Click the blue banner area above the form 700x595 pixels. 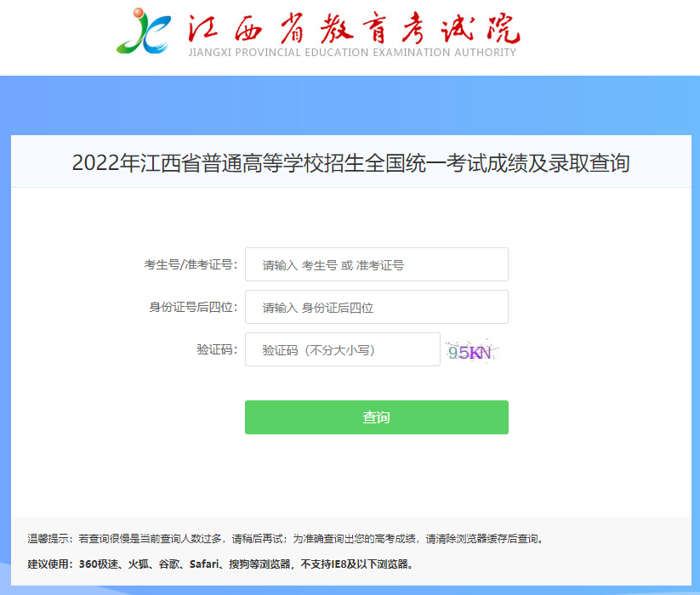(x=350, y=105)
